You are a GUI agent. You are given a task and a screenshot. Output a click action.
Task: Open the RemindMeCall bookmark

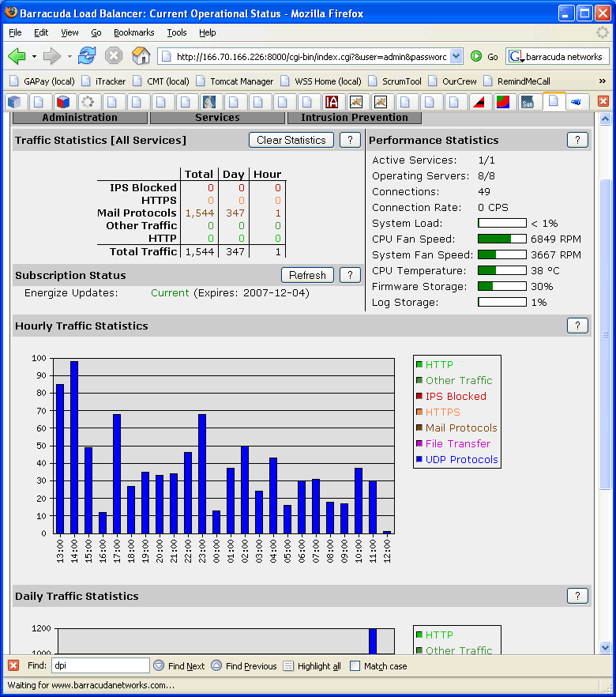[x=517, y=81]
